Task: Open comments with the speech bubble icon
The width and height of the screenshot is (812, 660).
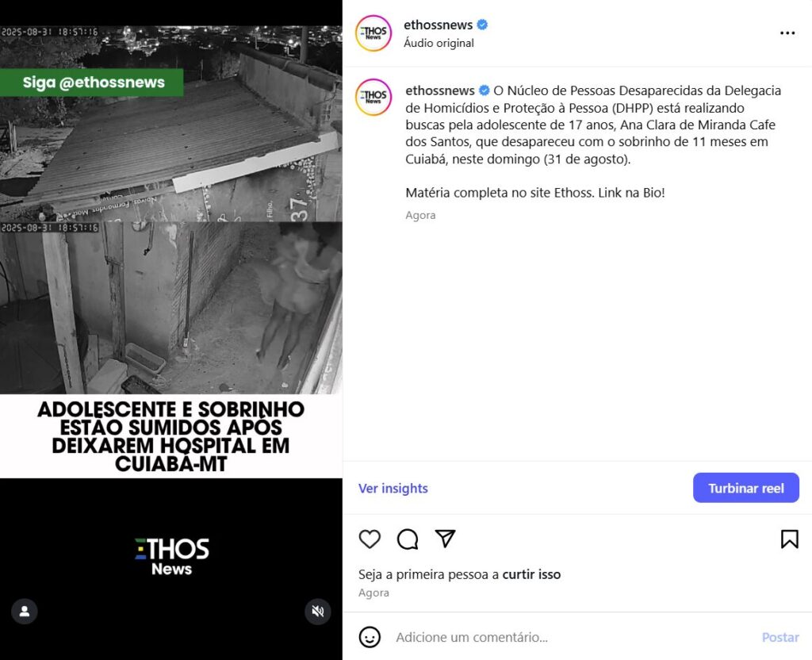Action: click(408, 539)
